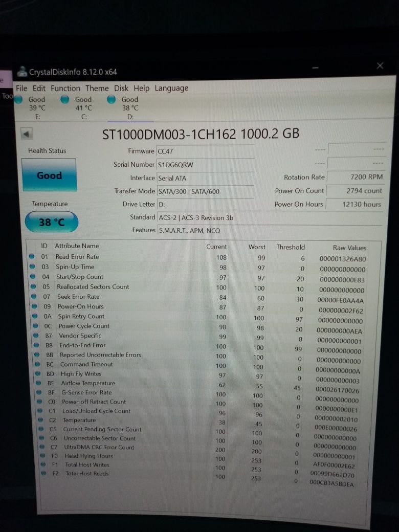
Task: Open the Edit menu
Action: pos(39,88)
